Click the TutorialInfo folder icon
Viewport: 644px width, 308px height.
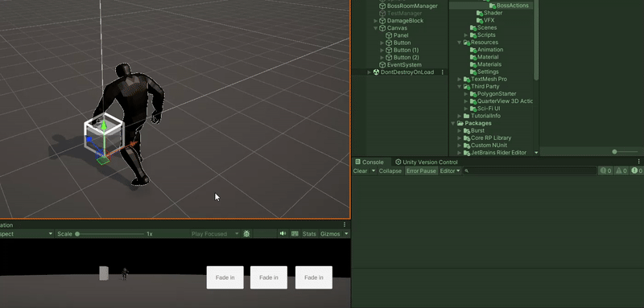[467, 116]
